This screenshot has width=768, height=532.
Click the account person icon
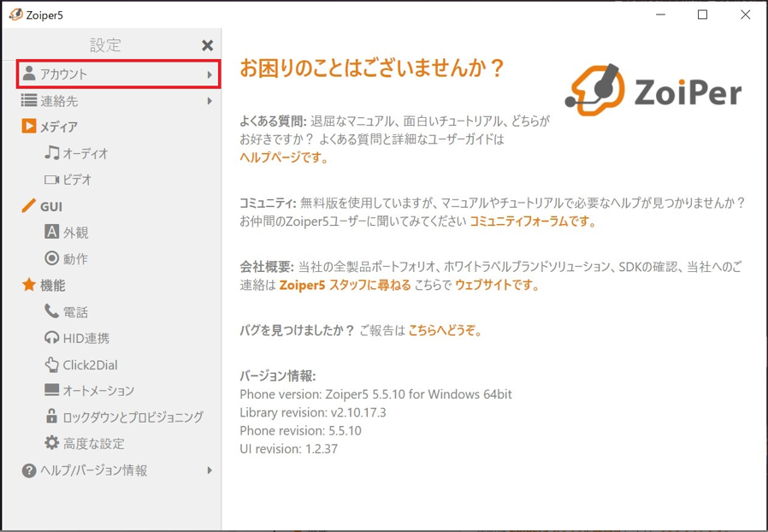pos(29,74)
